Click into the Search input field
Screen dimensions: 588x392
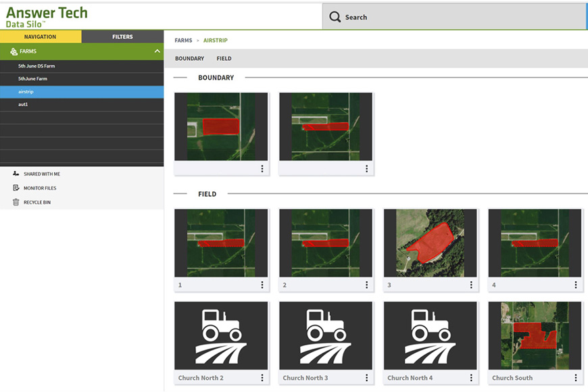tap(460, 17)
